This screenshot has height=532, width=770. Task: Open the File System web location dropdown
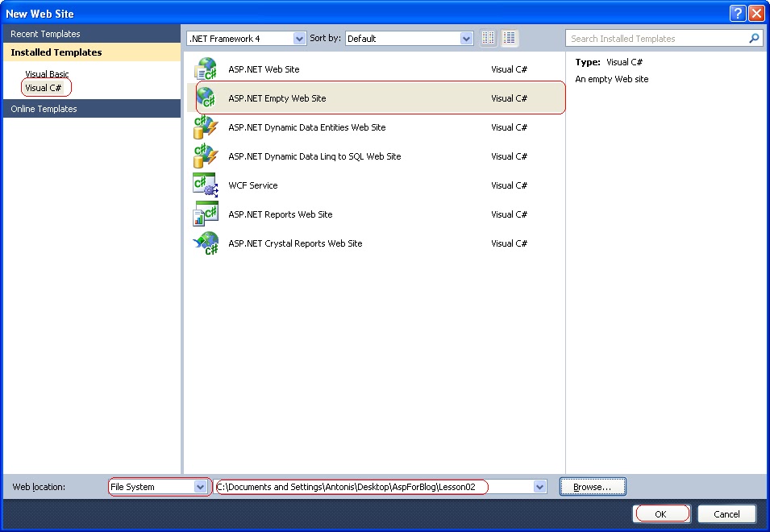(x=200, y=487)
